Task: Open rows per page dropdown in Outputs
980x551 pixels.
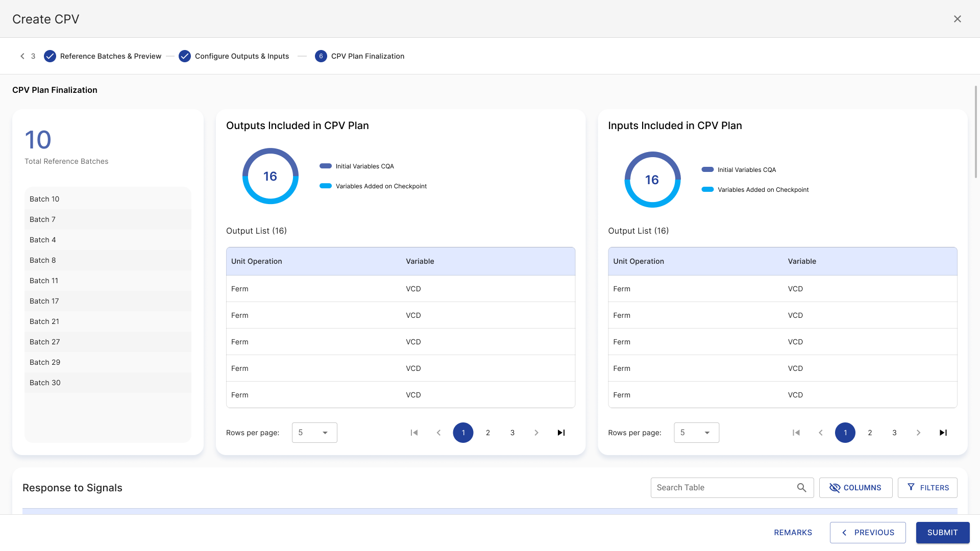Action: [x=314, y=433]
